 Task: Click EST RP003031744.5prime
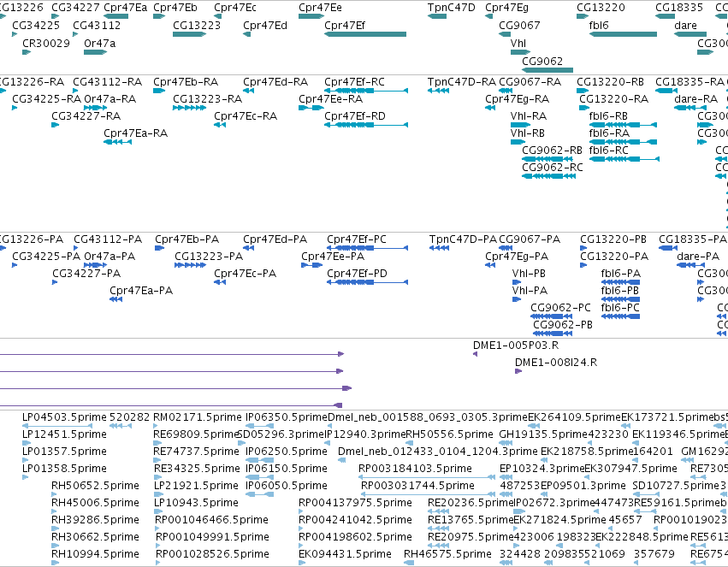click(429, 494)
